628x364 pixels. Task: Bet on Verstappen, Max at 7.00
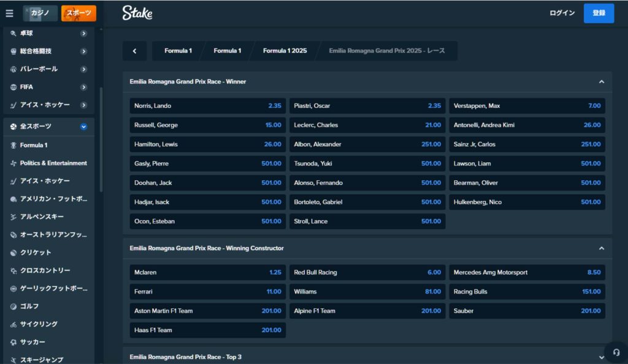(527, 106)
